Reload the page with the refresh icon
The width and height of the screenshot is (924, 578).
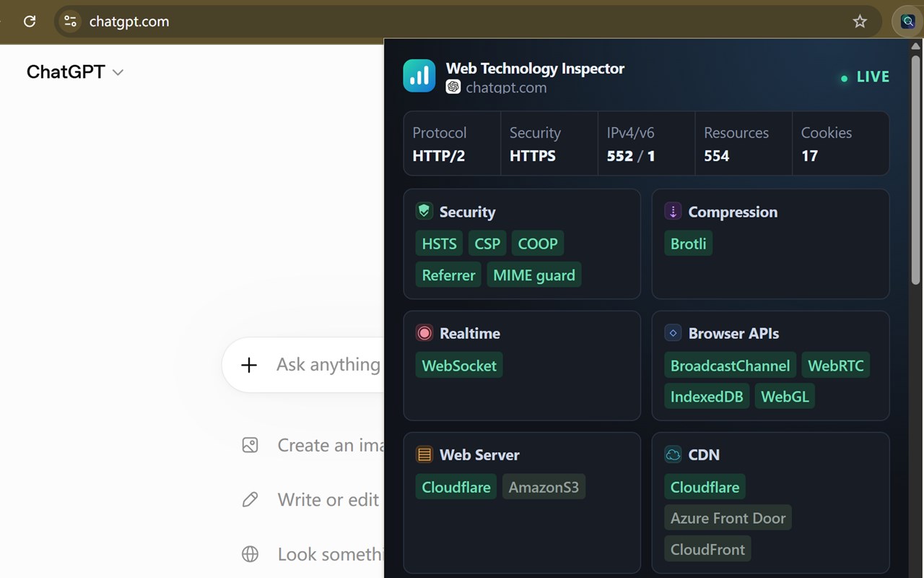click(30, 22)
